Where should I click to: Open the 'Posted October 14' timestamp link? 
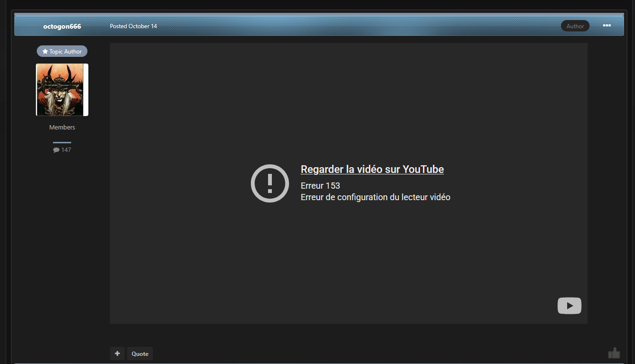point(133,26)
